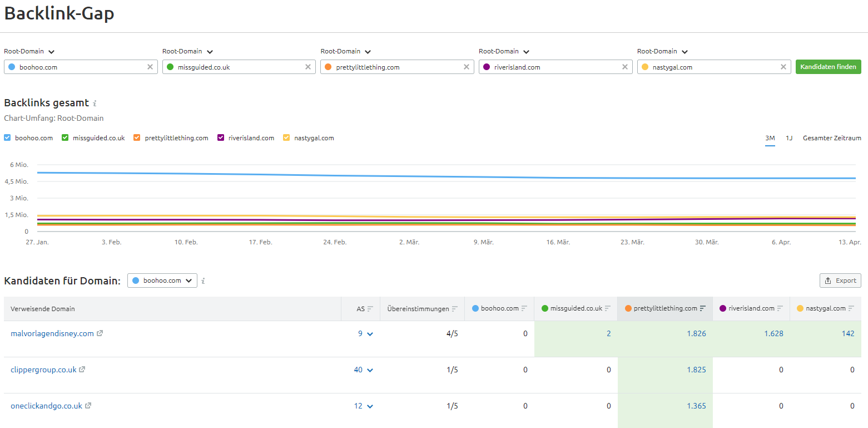
Task: Click the boohoo.com domain input field
Action: pyautogui.click(x=81, y=67)
